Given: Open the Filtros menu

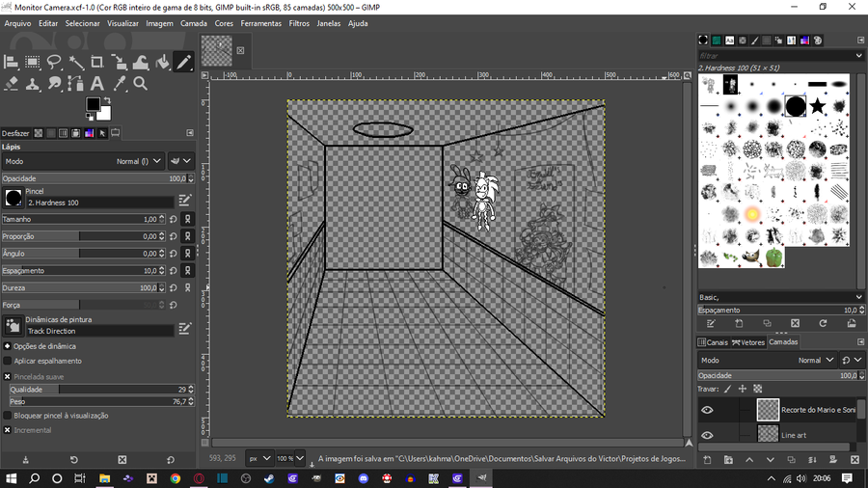Looking at the screenshot, I should point(299,23).
